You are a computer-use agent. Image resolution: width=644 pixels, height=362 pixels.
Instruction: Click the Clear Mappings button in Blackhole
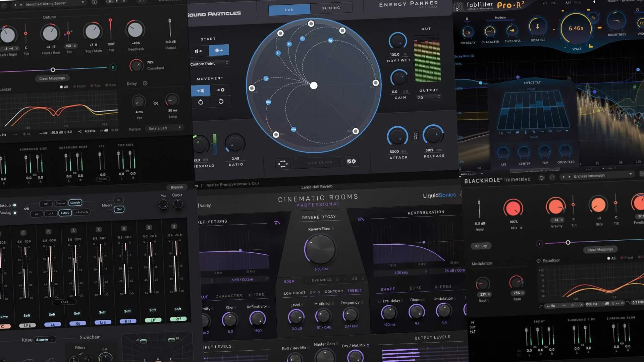[x=600, y=249]
